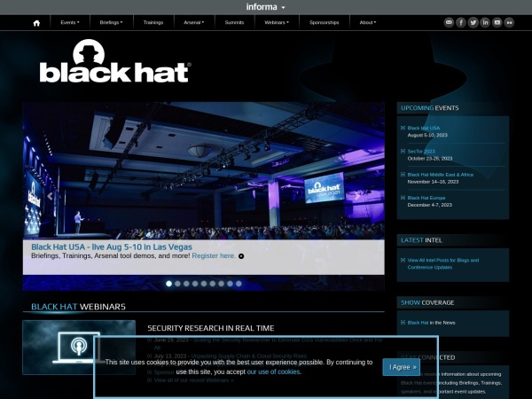Image resolution: width=532 pixels, height=399 pixels.
Task: Expand the informa top bar dropdown
Action: 266,7
